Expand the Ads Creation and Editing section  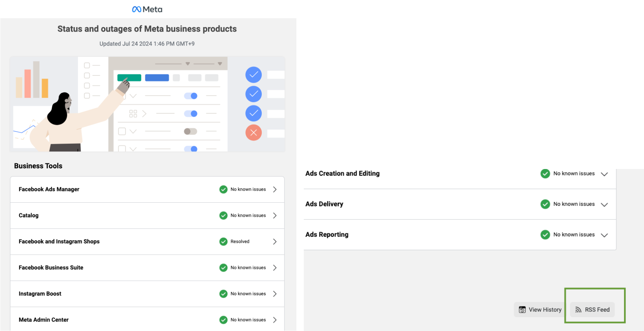(x=604, y=174)
